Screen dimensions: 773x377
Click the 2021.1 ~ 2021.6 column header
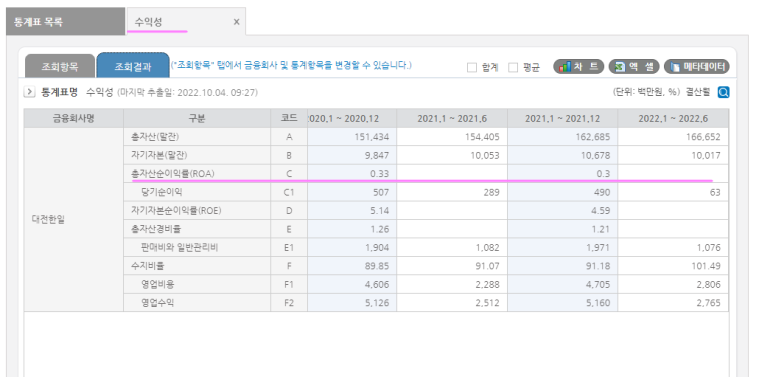tap(452, 119)
